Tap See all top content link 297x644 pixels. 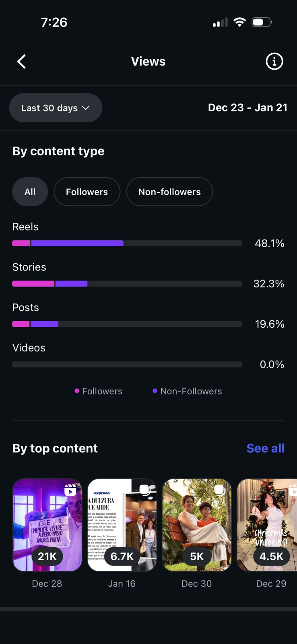[x=265, y=448]
